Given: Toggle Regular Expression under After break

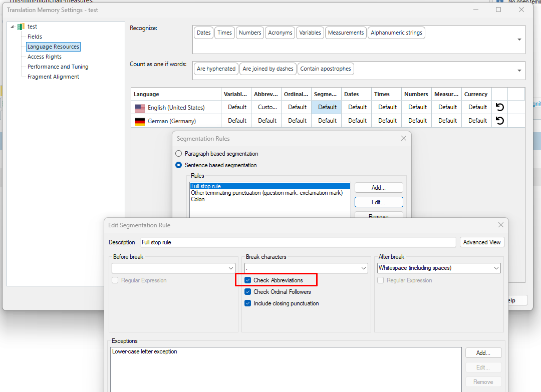Looking at the screenshot, I should (x=381, y=280).
